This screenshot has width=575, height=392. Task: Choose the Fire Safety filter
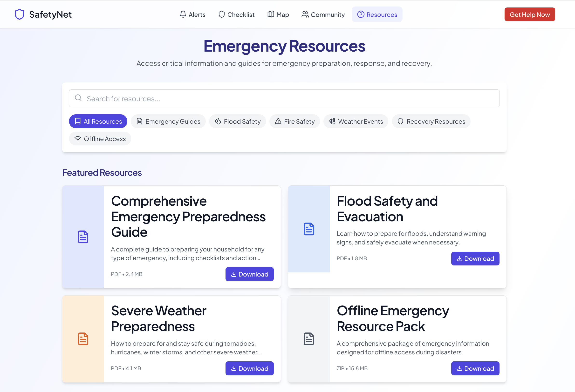point(295,122)
